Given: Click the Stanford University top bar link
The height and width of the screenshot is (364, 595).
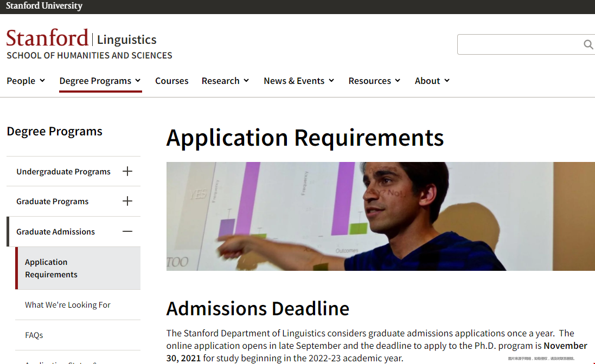Looking at the screenshot, I should tap(44, 6).
